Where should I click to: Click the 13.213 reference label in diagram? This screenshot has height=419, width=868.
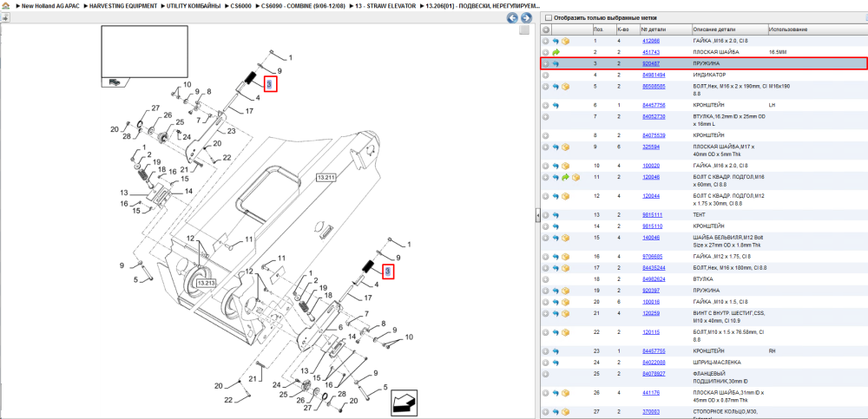[206, 283]
